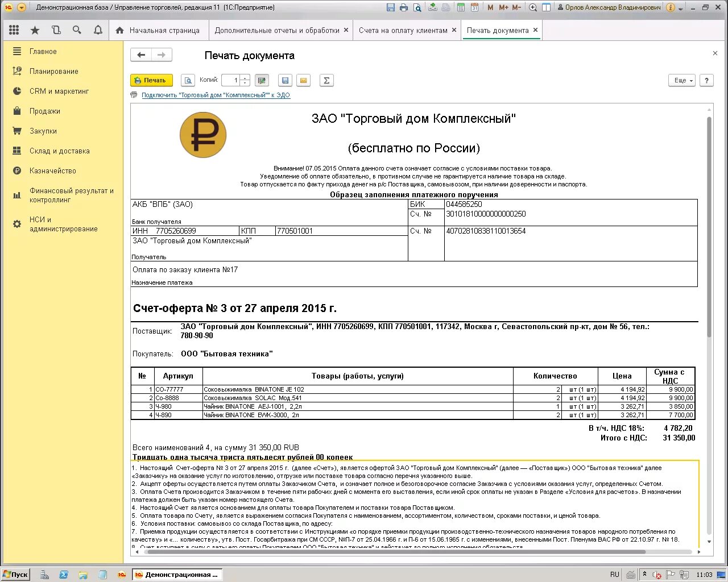Click the taskbar clock 11:03
This screenshot has height=582, width=728.
[704, 575]
